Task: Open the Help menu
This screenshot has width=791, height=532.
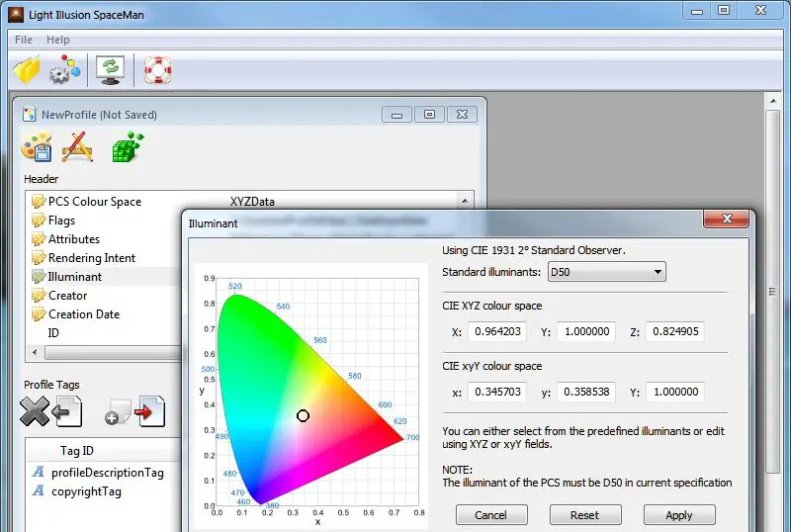Action: point(58,40)
